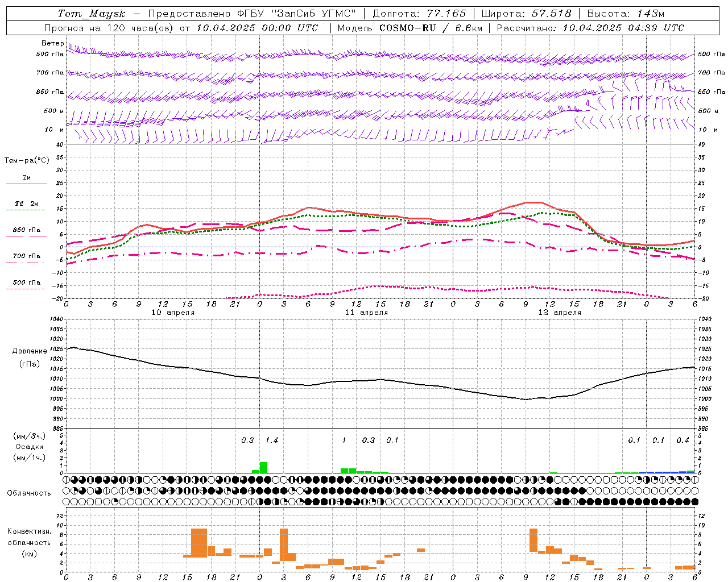The height and width of the screenshot is (582, 728).
Task: Select the date label 10 апреля
Action: point(173,313)
